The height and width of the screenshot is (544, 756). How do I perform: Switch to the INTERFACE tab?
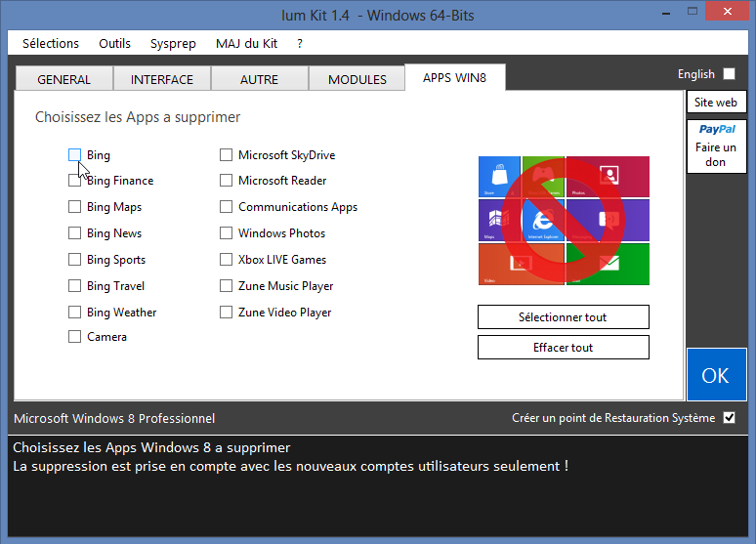(x=162, y=78)
